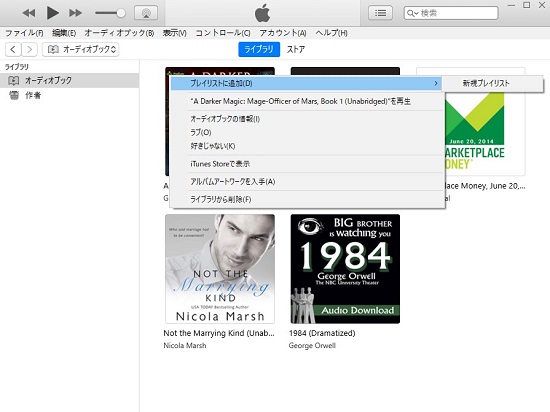Switch to the ライブラリ tab
Image resolution: width=550 pixels, height=412 pixels.
(x=259, y=49)
